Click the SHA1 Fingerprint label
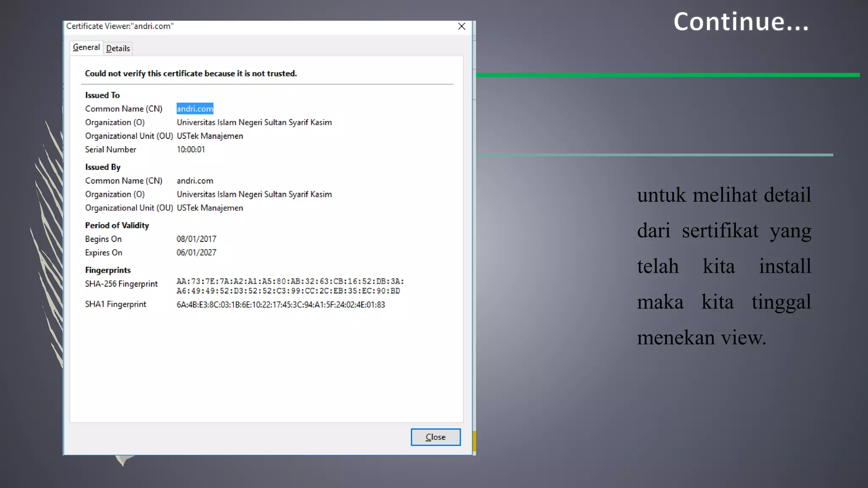This screenshot has height=488, width=868. click(x=115, y=304)
